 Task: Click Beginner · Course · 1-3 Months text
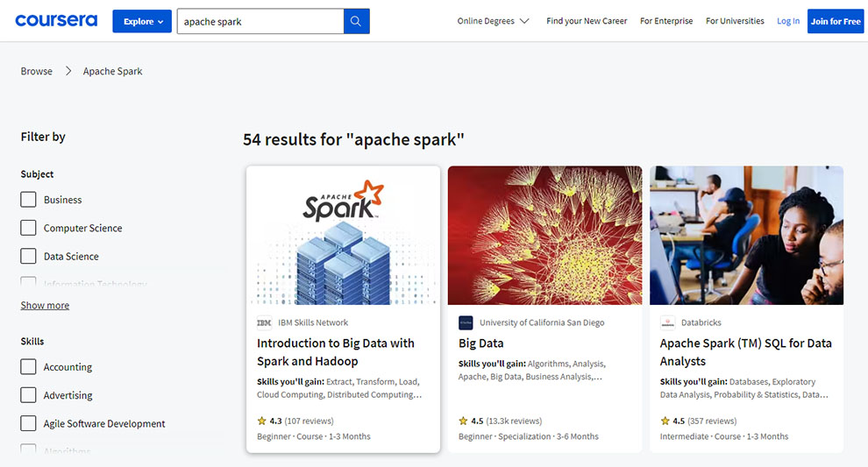point(314,436)
